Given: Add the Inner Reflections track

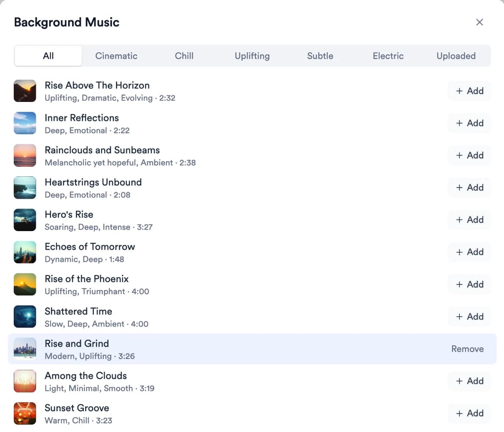Looking at the screenshot, I should 469,123.
